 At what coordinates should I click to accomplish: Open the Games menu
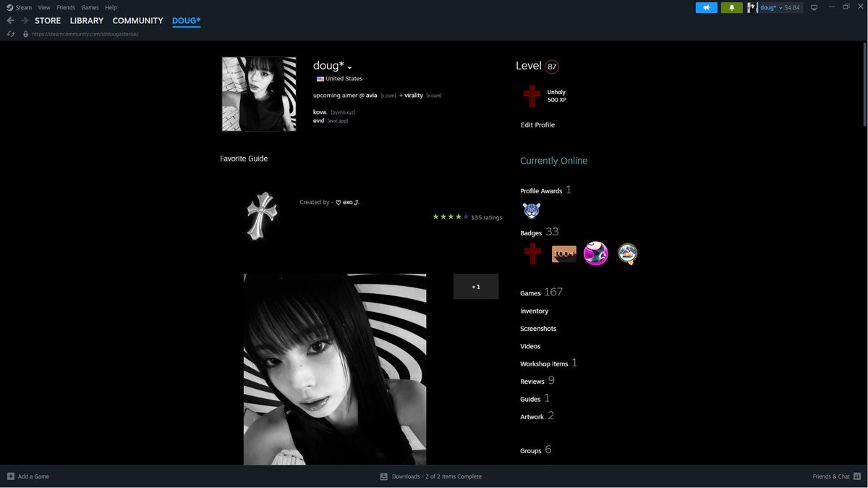click(90, 7)
